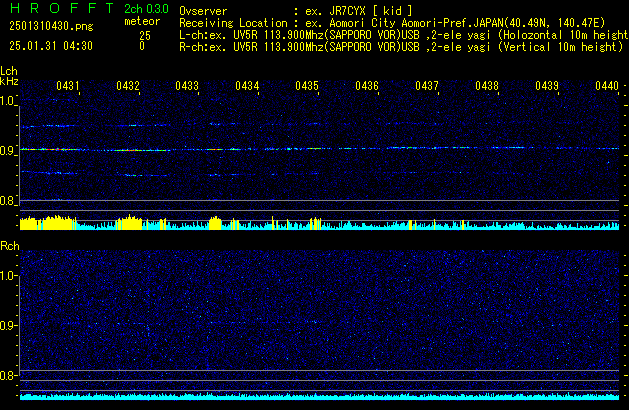Select the 0440 time marker
Viewport: 629px width, 410px height.
pyautogui.click(x=607, y=86)
